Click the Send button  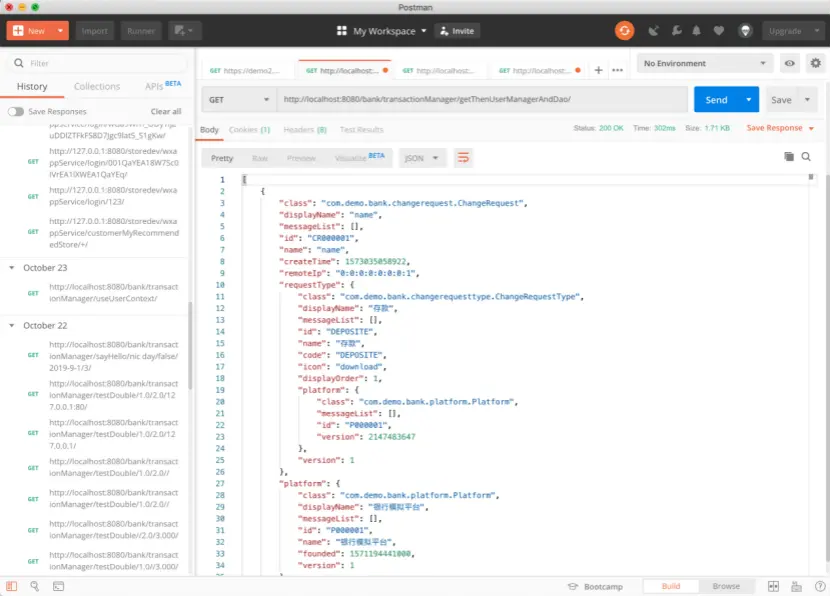716,99
